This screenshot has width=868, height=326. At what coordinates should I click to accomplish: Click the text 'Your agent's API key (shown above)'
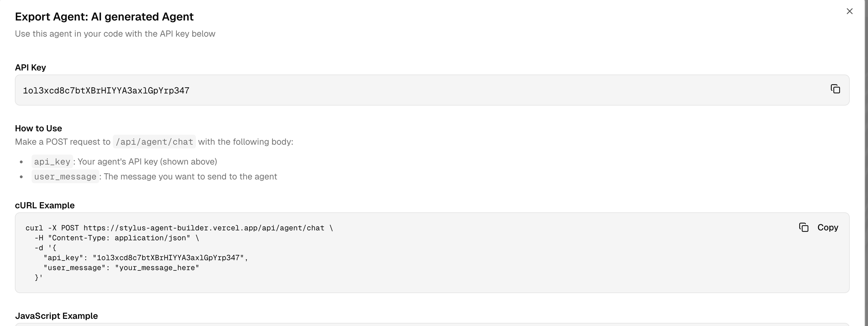147,162
